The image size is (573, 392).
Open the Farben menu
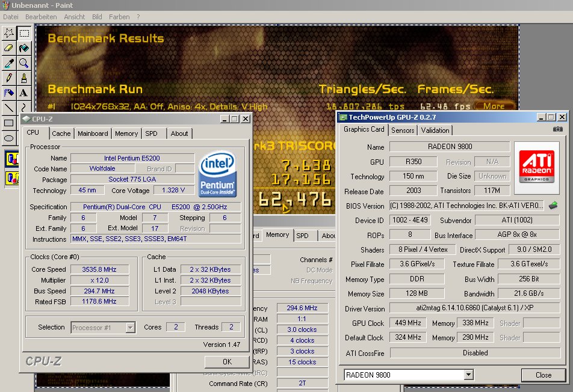[119, 17]
